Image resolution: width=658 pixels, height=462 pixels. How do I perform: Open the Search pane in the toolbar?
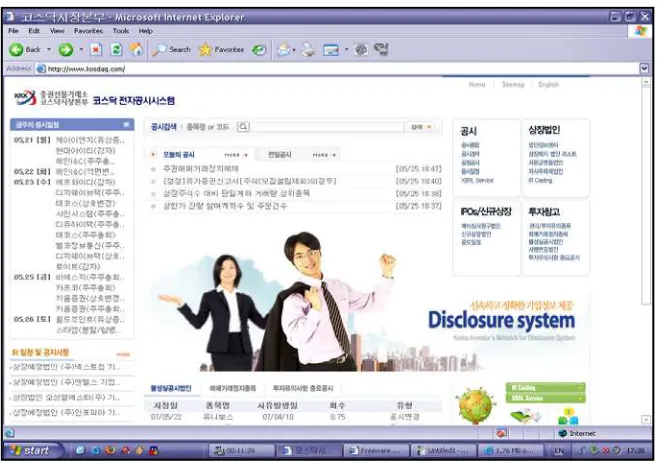(x=171, y=50)
